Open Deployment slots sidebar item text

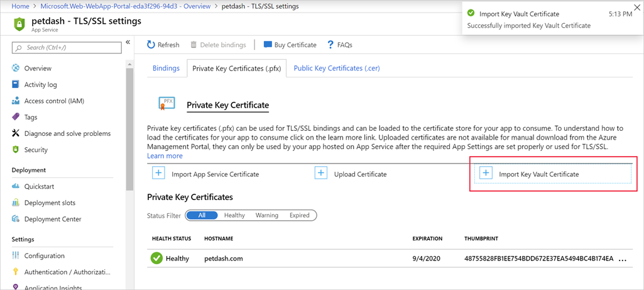(x=50, y=203)
